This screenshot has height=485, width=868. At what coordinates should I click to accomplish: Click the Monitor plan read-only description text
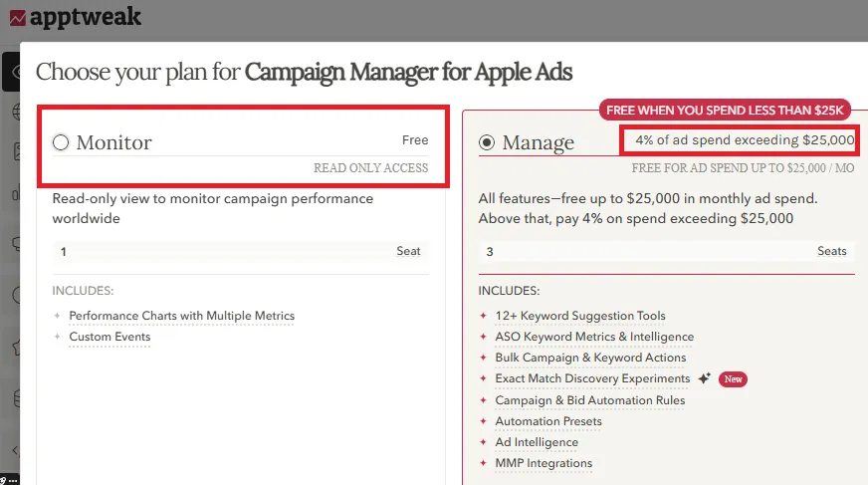tap(213, 209)
